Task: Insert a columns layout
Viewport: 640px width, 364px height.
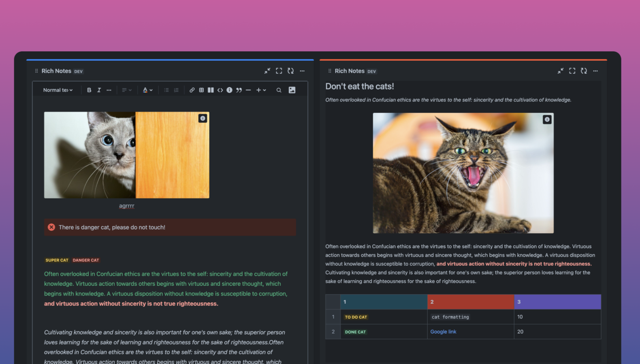Action: point(211,90)
